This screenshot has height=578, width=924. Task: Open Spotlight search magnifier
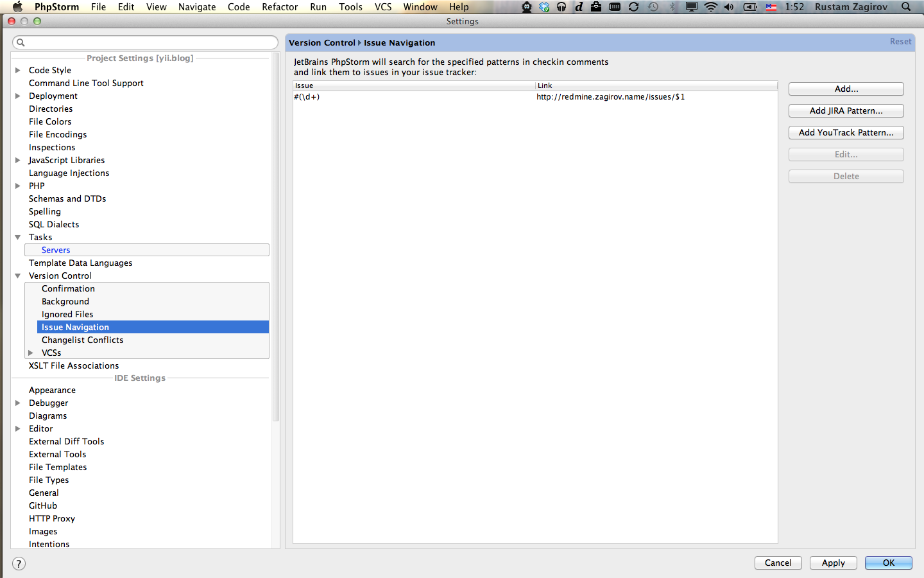(906, 7)
